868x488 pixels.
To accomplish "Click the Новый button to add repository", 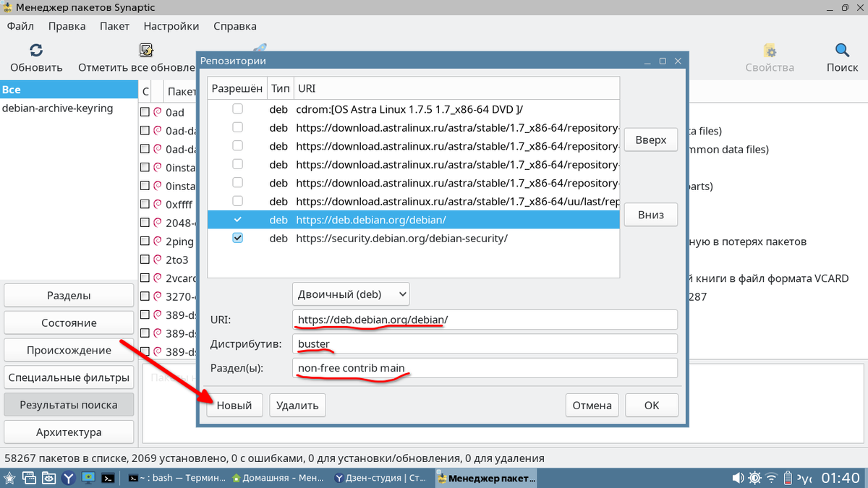I will [234, 405].
